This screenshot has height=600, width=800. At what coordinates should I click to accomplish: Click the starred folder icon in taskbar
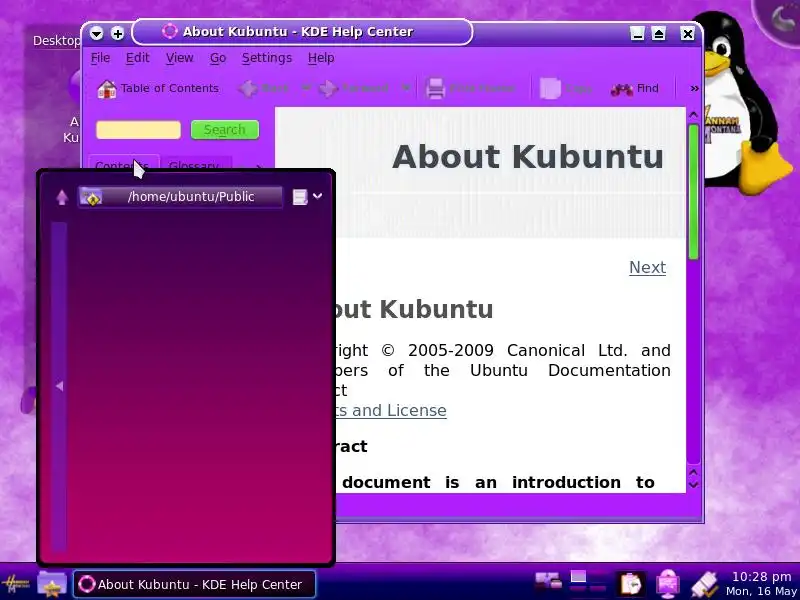pyautogui.click(x=52, y=583)
